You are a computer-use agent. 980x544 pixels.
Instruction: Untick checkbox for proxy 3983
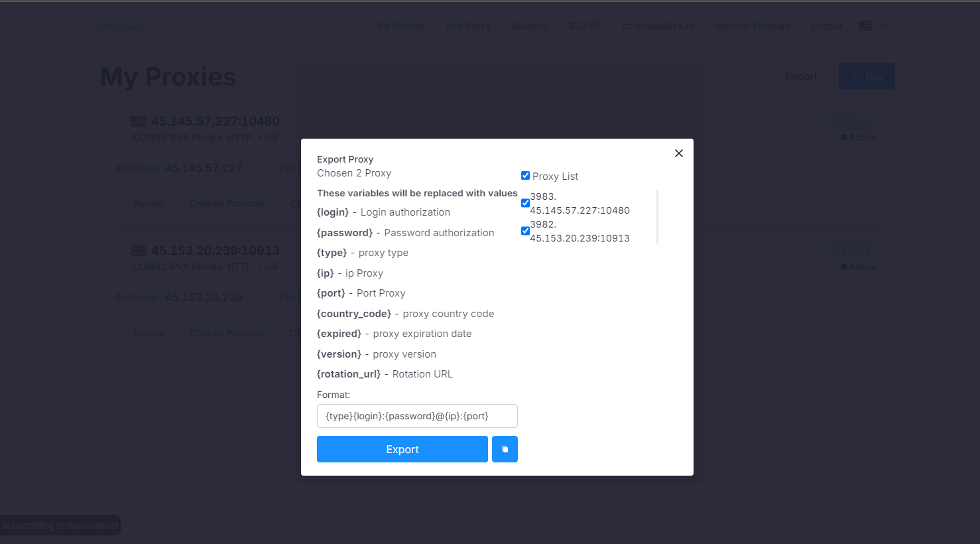click(525, 203)
